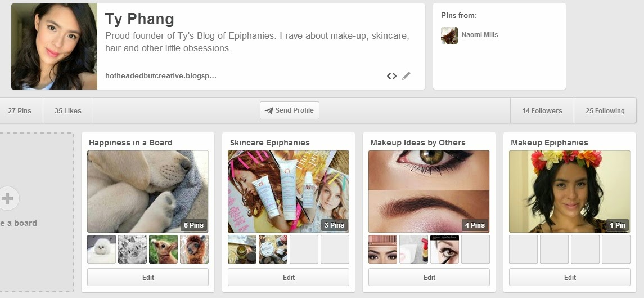Viewport: 644px width, 298px height.
Task: Open the Ty Phang profile photo
Action: point(54,46)
